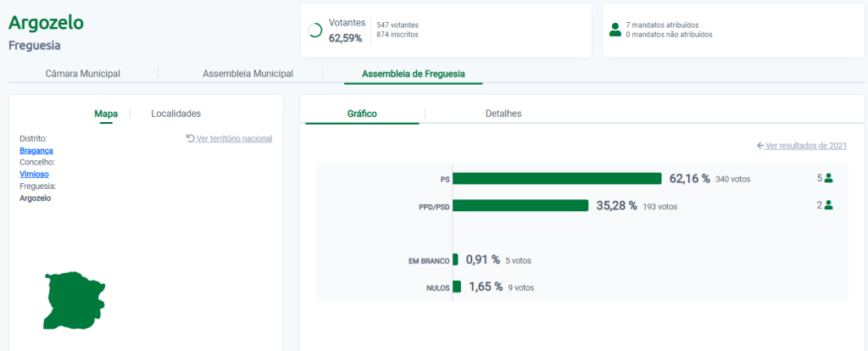868x351 pixels.
Task: Click the voter turnout circular progress icon
Action: click(x=314, y=31)
